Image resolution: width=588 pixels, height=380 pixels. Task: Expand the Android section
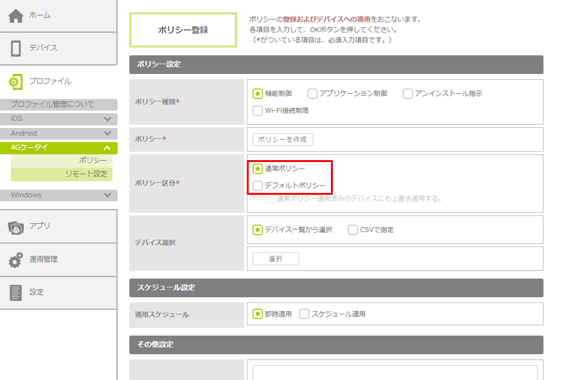[107, 134]
